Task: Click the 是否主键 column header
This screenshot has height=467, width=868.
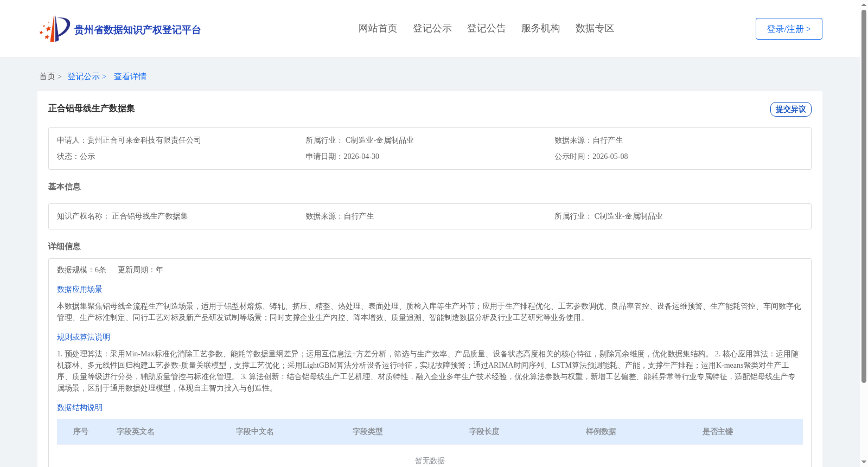Action: coord(718,432)
